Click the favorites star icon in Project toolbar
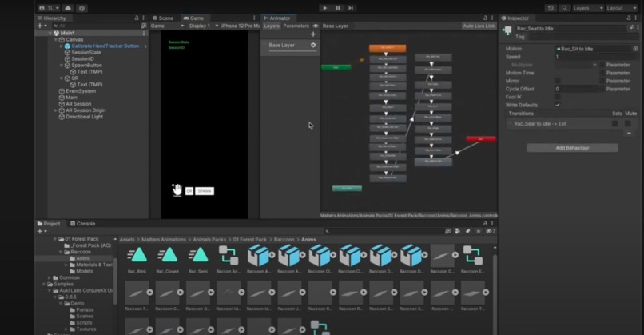The height and width of the screenshot is (335, 644). point(478,231)
